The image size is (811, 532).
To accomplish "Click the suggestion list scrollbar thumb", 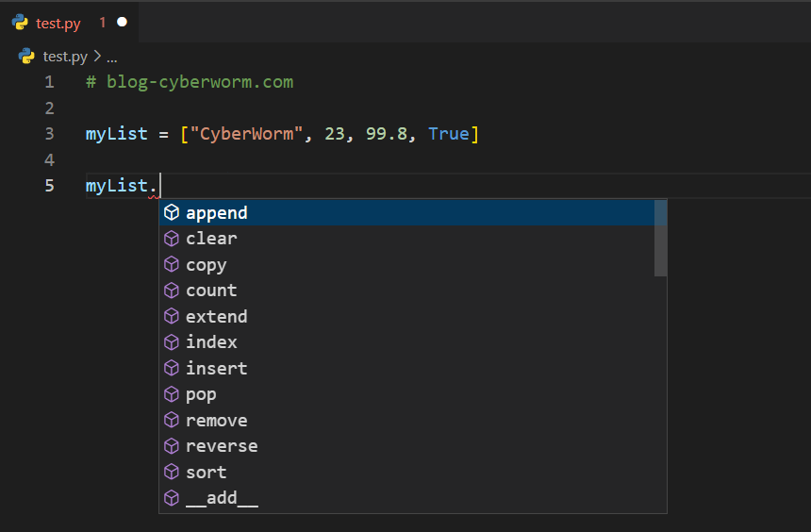I will (x=660, y=238).
